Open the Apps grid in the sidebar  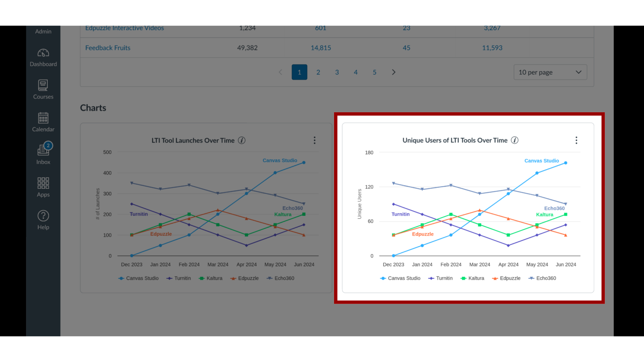[43, 188]
